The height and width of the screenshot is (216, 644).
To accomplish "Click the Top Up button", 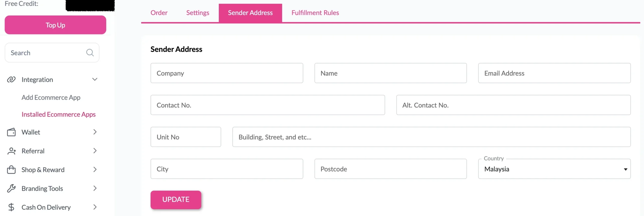I will (55, 25).
